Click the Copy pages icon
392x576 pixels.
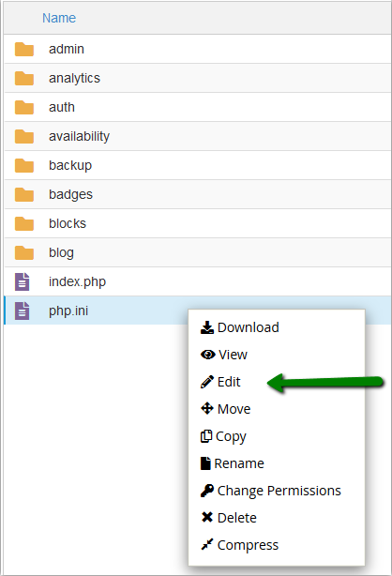(x=206, y=436)
